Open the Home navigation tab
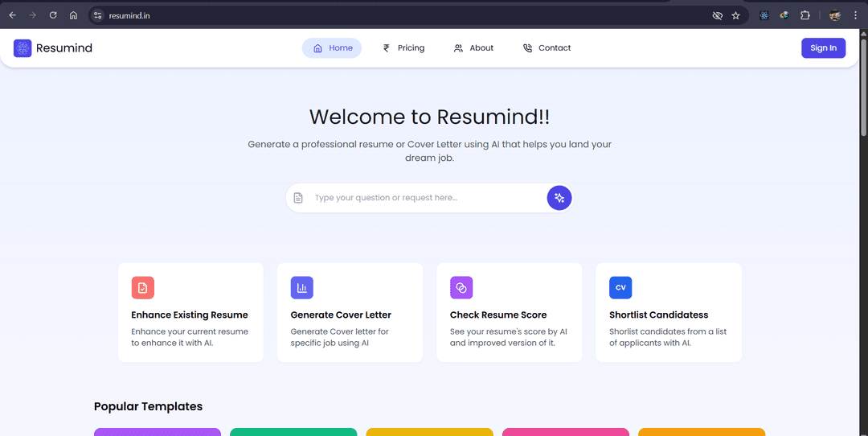 [x=332, y=48]
